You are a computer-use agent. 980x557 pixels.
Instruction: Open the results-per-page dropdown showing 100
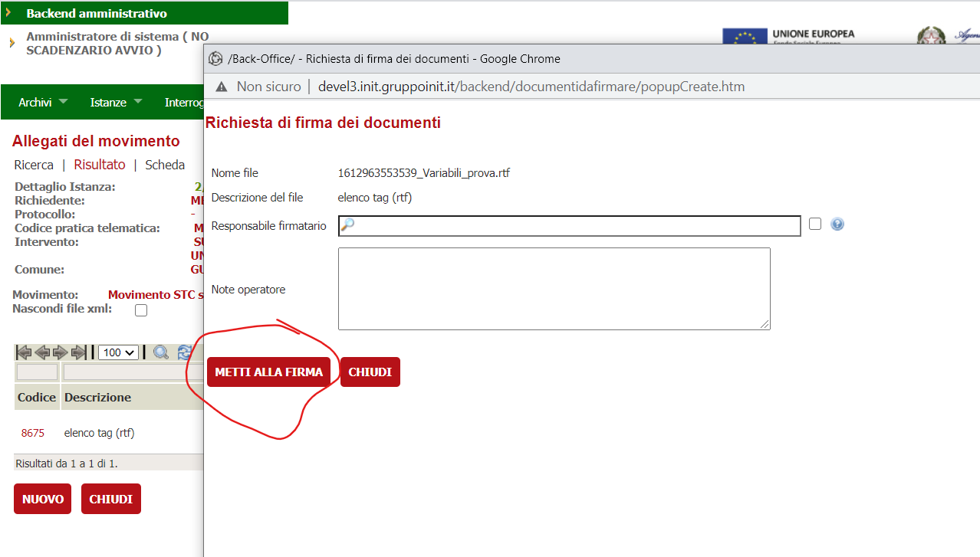point(117,352)
